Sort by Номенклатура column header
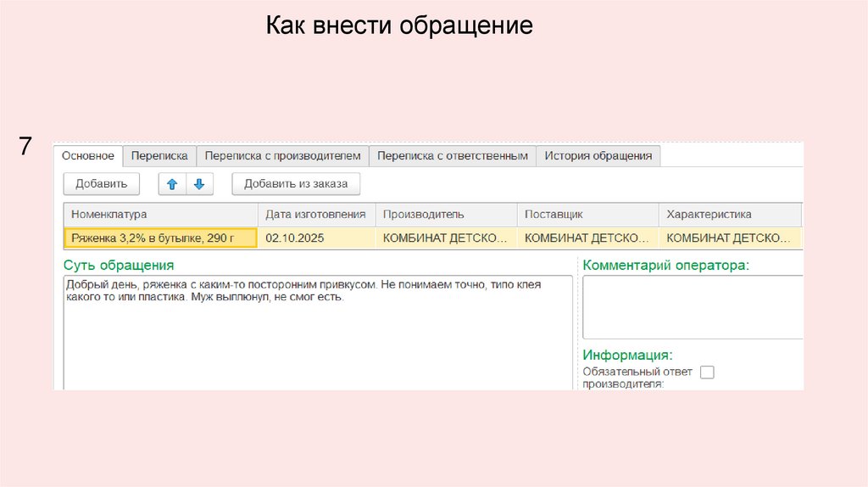Image resolution: width=868 pixels, height=487 pixels. click(161, 215)
